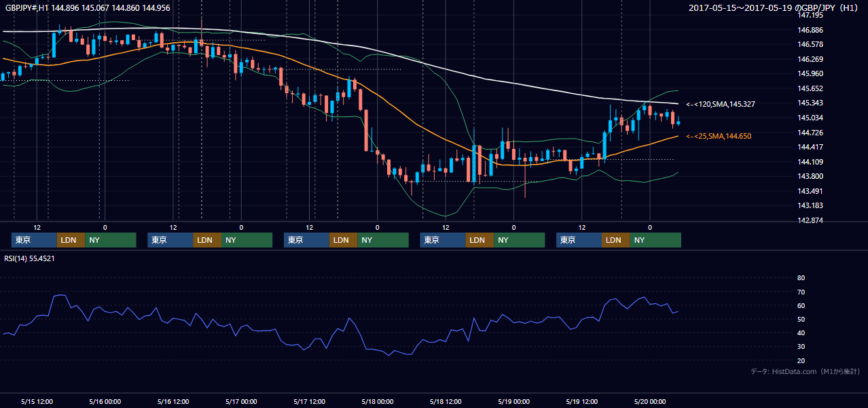Click the 5/15 12:00 date axis label
The image size is (868, 408).
(37, 401)
